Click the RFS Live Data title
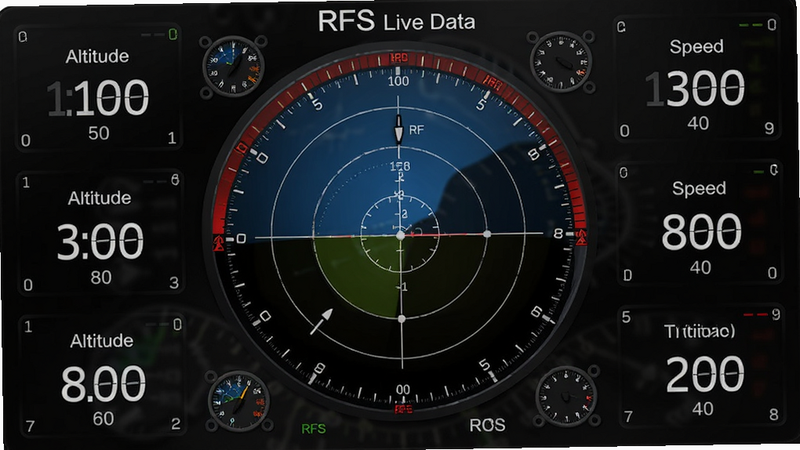Image resolution: width=800 pixels, height=450 pixels. (396, 21)
